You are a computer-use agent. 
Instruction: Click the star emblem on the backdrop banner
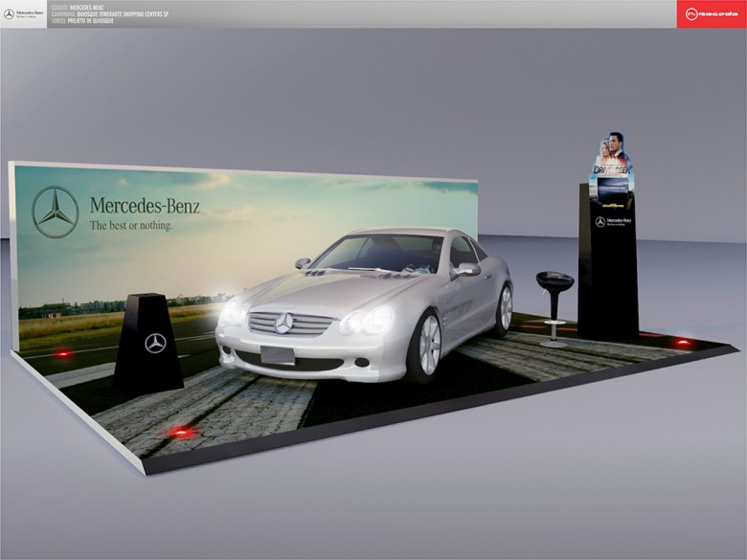pyautogui.click(x=56, y=212)
